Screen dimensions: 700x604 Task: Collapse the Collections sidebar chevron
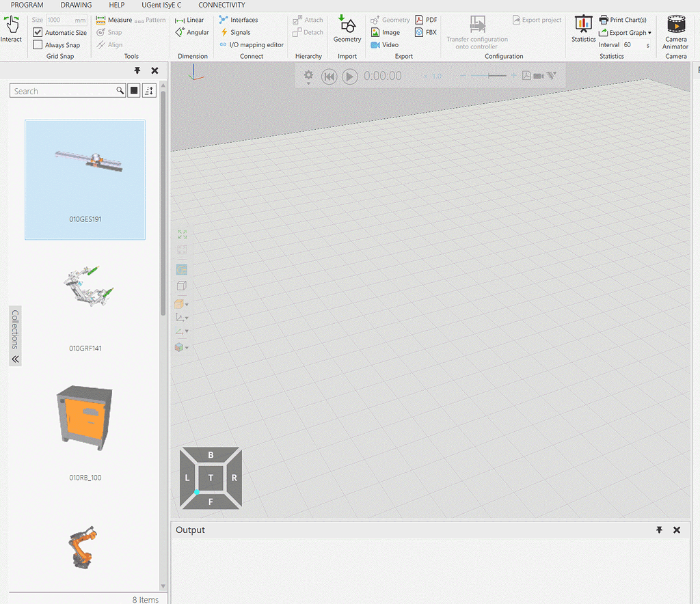click(15, 359)
